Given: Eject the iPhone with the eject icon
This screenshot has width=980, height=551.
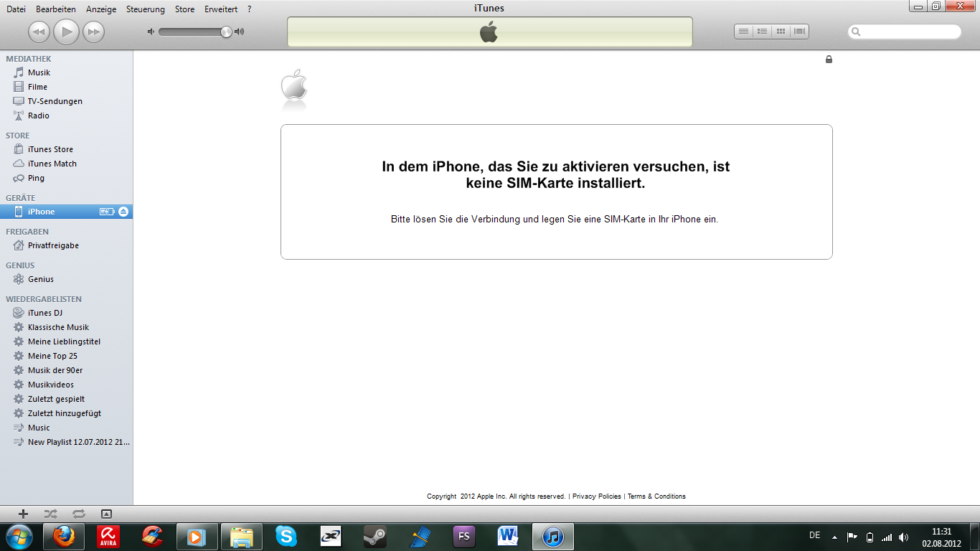Looking at the screenshot, I should [x=123, y=212].
